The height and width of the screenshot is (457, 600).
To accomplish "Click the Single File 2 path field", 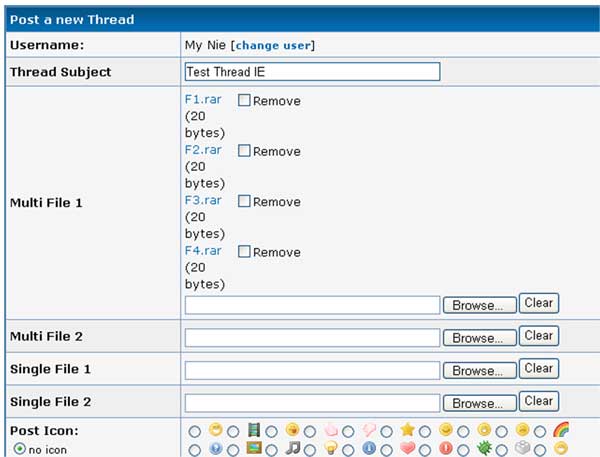I will click(x=312, y=402).
